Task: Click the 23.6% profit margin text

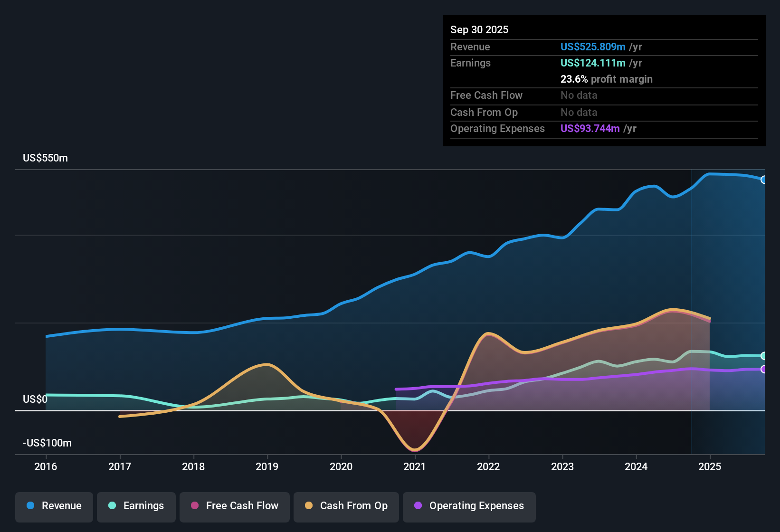Action: 607,79
